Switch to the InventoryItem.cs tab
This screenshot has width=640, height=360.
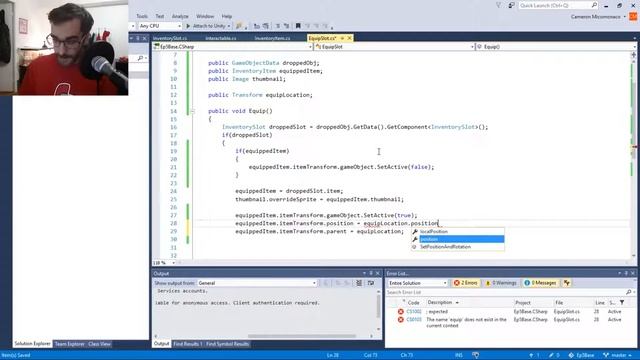tap(272, 38)
